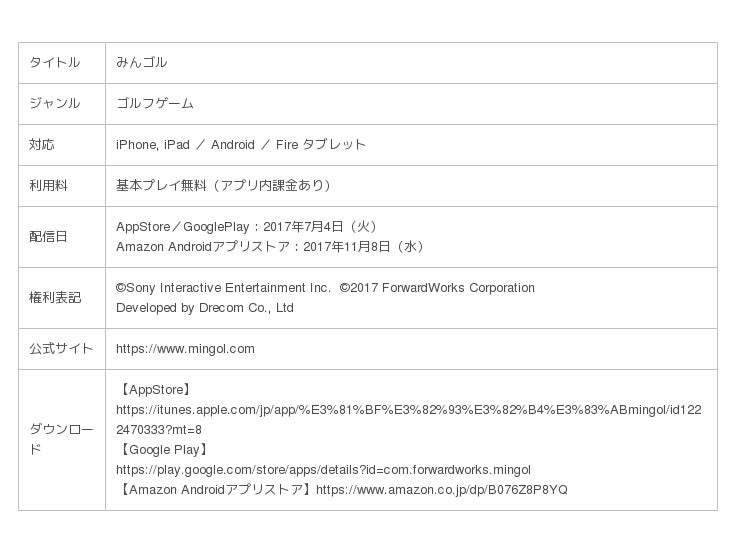Click the Developed by Drecom Co., Ltd text
Image resolution: width=740 pixels, height=551 pixels.
(x=205, y=308)
